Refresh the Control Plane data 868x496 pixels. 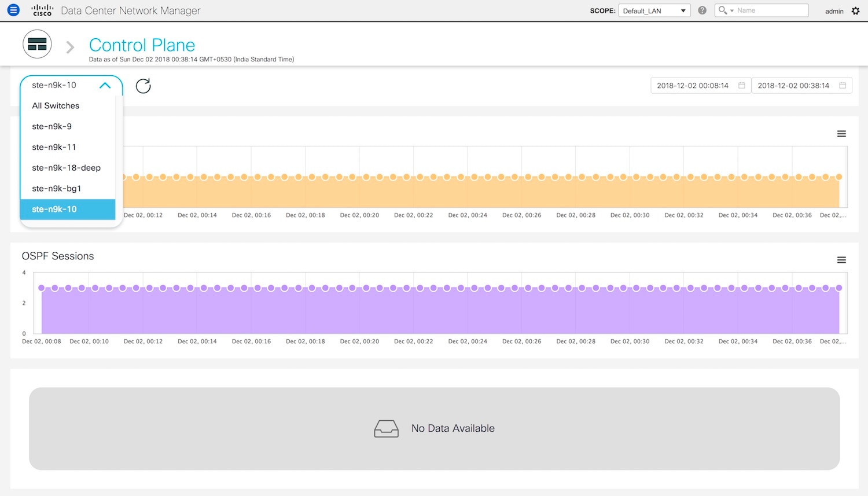[x=143, y=86]
